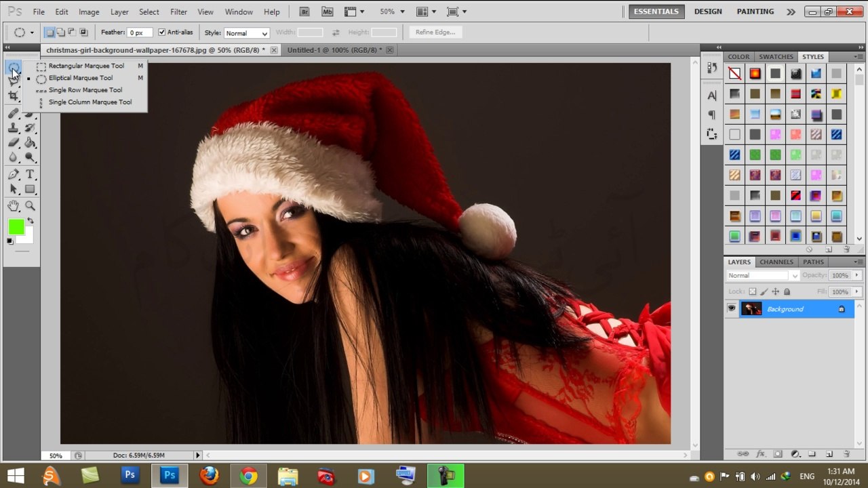Image resolution: width=868 pixels, height=488 pixels.
Task: Create a new layer in Layers panel
Action: (830, 454)
